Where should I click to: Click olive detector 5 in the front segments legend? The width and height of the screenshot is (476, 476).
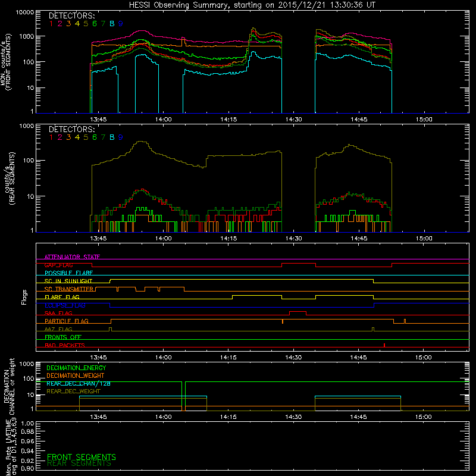86,23
